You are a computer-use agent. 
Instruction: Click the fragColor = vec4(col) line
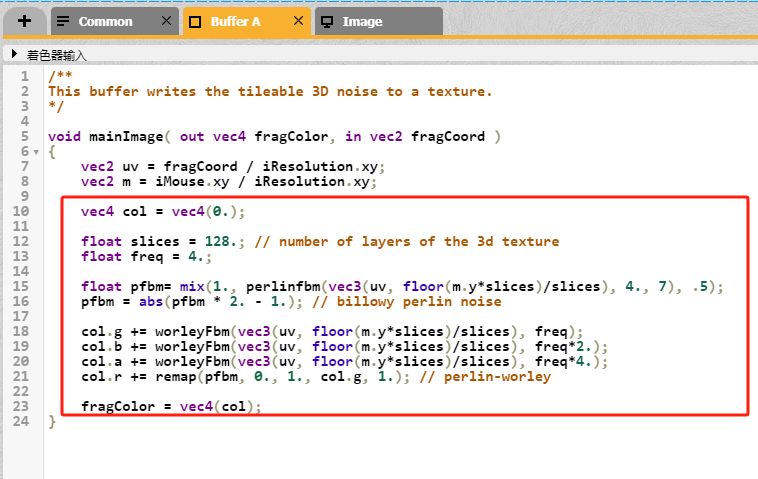[x=170, y=406]
